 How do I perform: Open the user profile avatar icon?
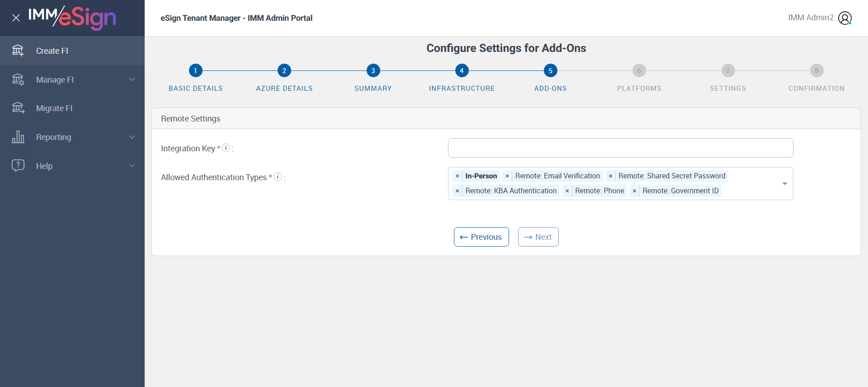844,18
